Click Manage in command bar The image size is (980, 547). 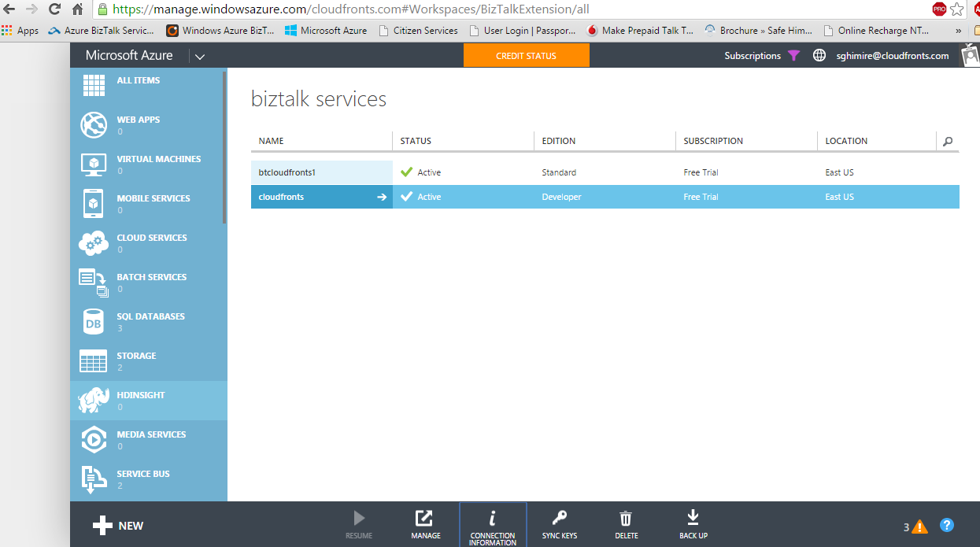[x=425, y=525]
